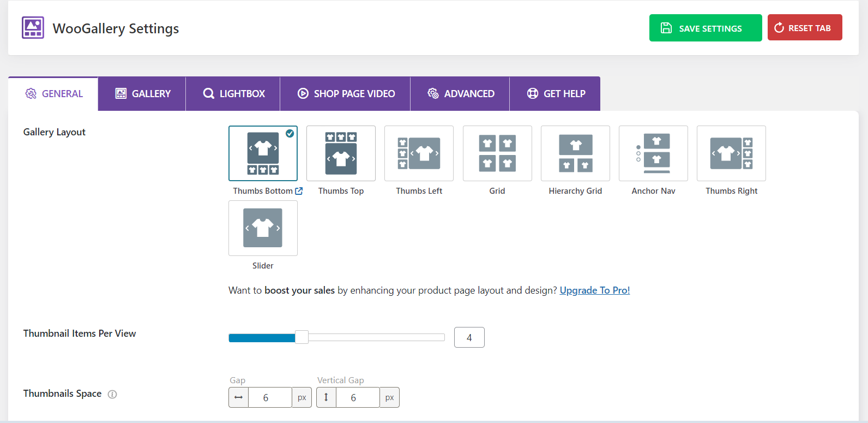Select the Thumbs Top gallery layout
This screenshot has height=423, width=868.
(x=341, y=153)
